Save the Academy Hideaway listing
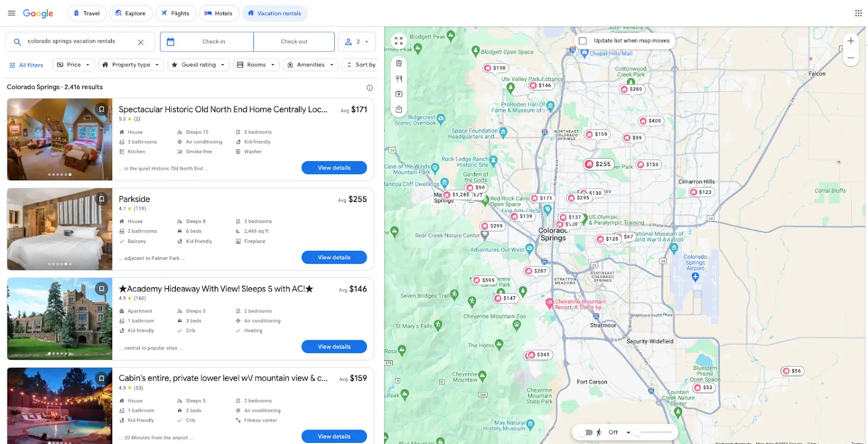The width and height of the screenshot is (868, 444). 101,289
